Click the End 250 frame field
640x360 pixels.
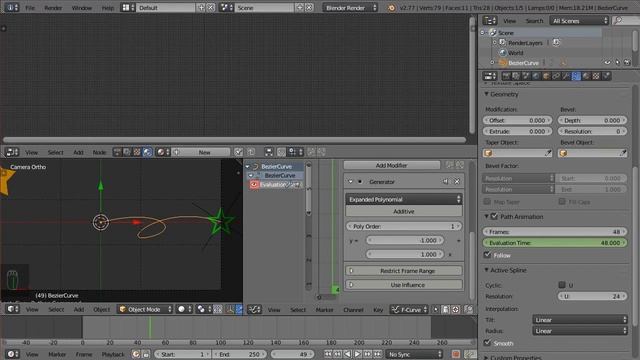tap(240, 354)
